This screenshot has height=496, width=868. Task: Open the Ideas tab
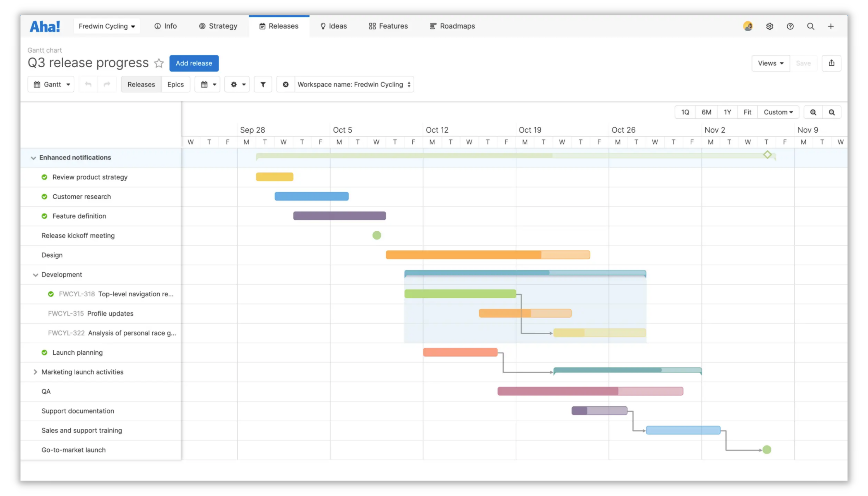pos(333,26)
